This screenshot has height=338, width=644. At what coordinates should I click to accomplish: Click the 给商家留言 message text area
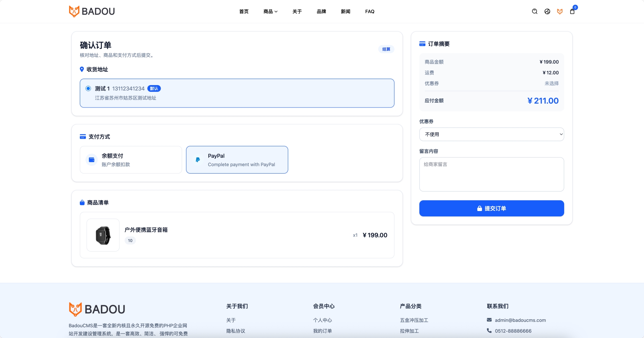(492, 175)
